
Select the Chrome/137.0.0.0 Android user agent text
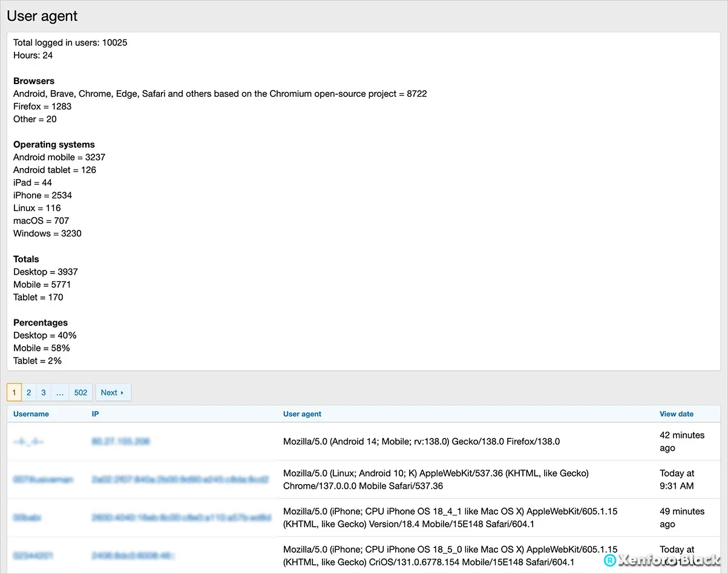point(436,480)
